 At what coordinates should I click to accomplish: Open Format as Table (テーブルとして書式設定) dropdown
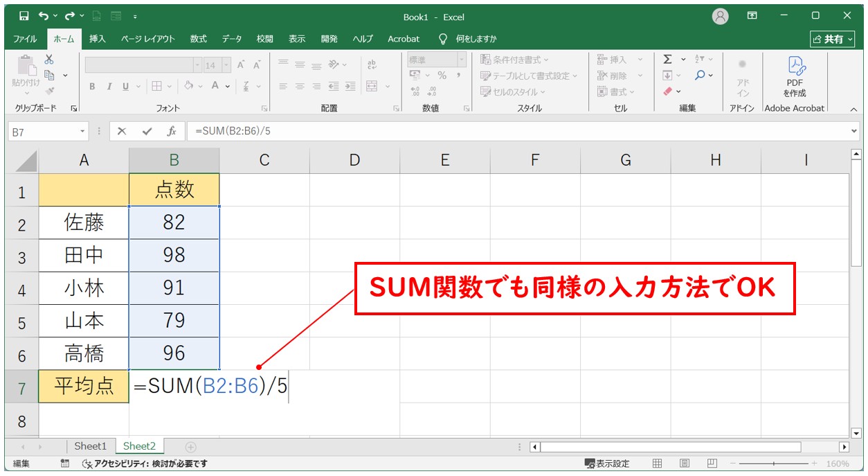530,76
